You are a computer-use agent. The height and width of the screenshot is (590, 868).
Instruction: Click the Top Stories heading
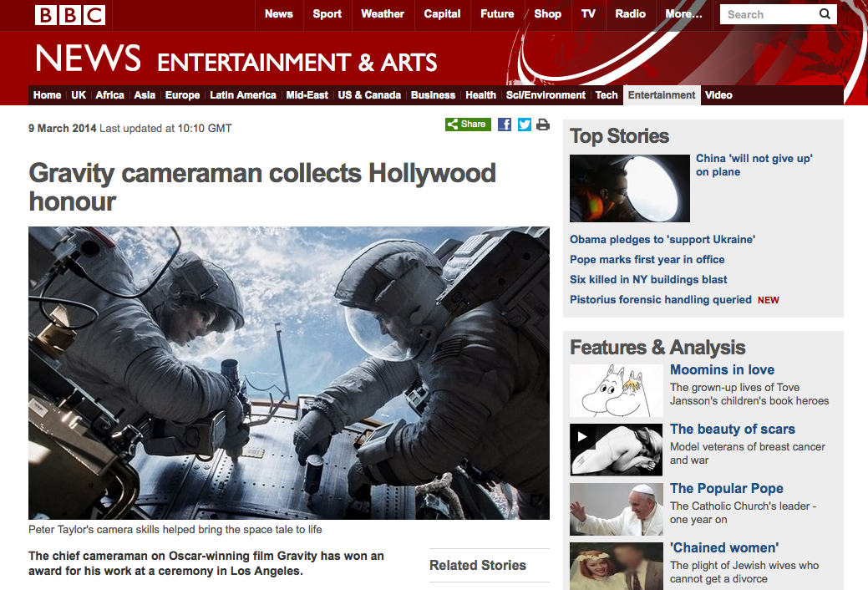[x=619, y=135]
